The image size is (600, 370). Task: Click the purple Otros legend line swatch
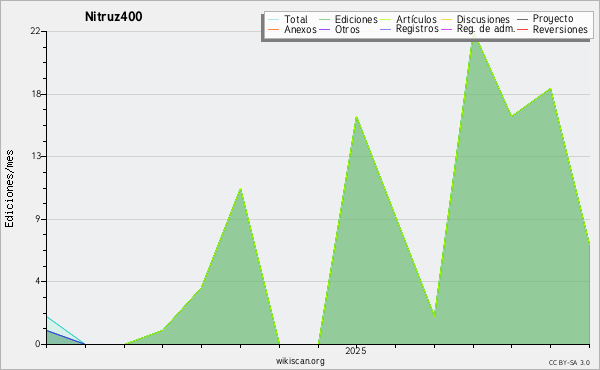click(324, 29)
